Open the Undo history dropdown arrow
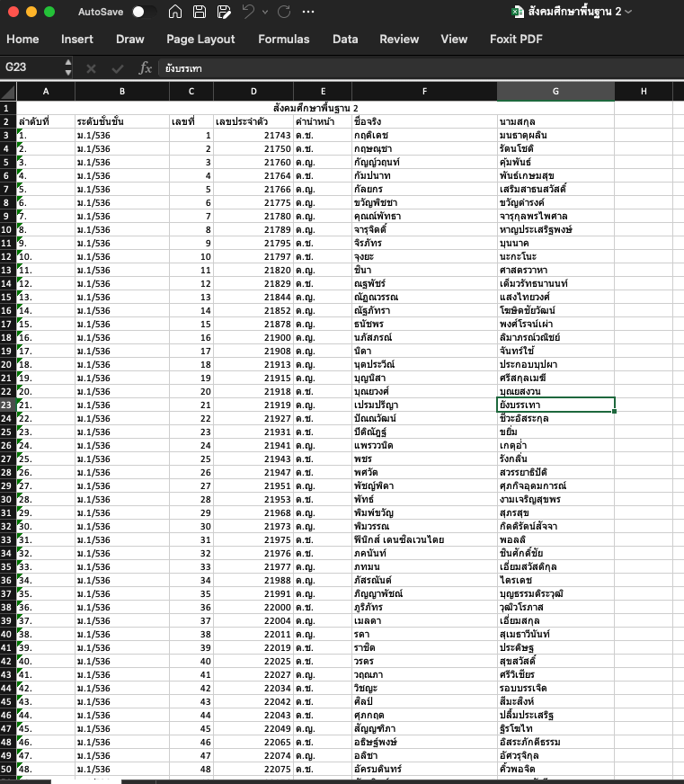Viewport: 684px width, 784px height. tap(265, 12)
